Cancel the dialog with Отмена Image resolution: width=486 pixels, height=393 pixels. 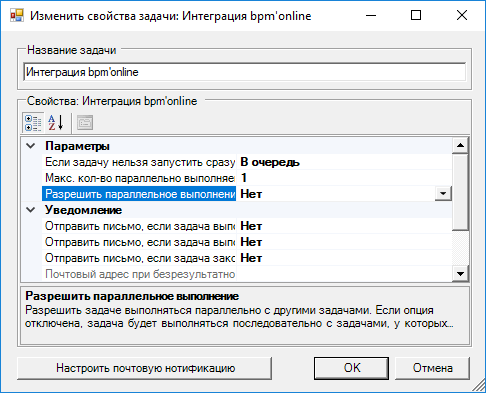click(432, 368)
